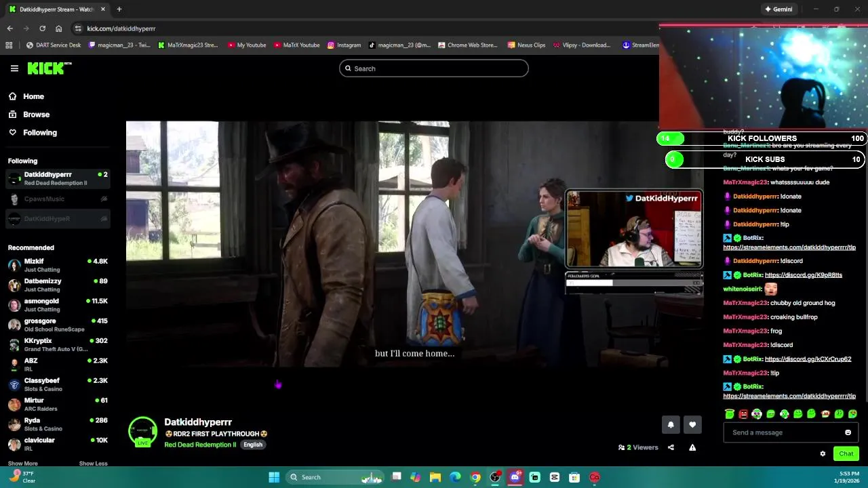Open chat settings gear icon

click(x=823, y=454)
